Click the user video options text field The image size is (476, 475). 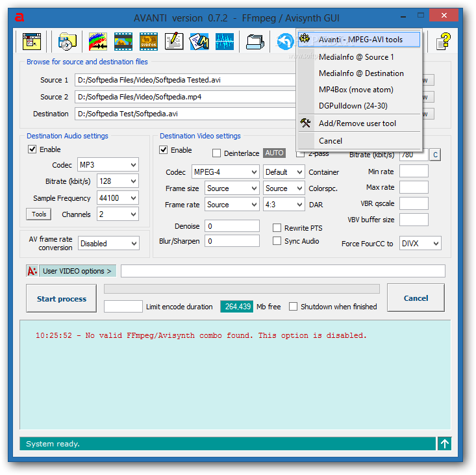tap(283, 271)
